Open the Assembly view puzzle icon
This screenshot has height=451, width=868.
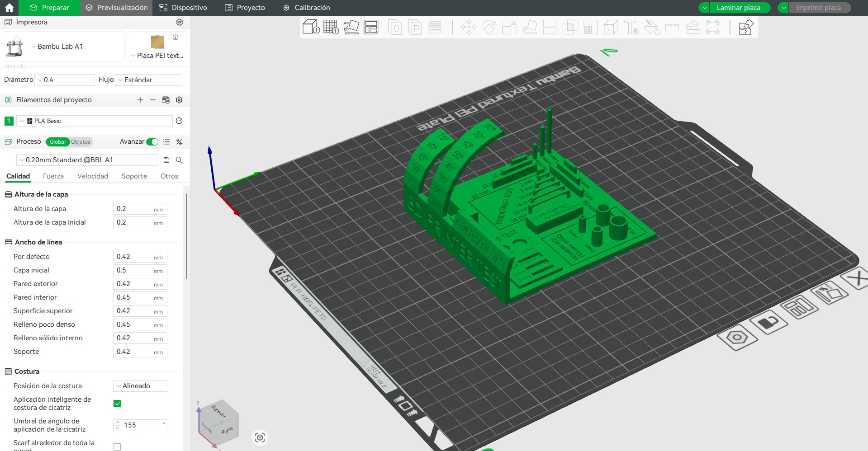(x=746, y=27)
